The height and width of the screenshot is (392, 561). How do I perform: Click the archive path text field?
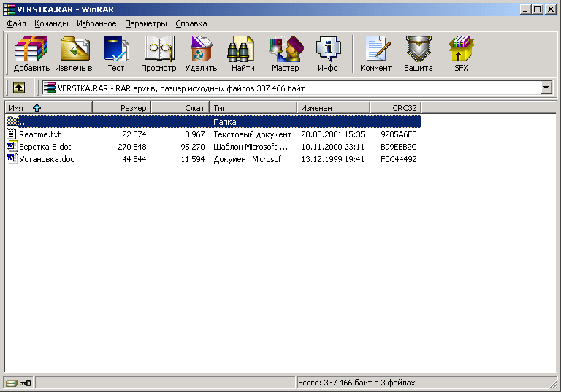pyautogui.click(x=291, y=88)
